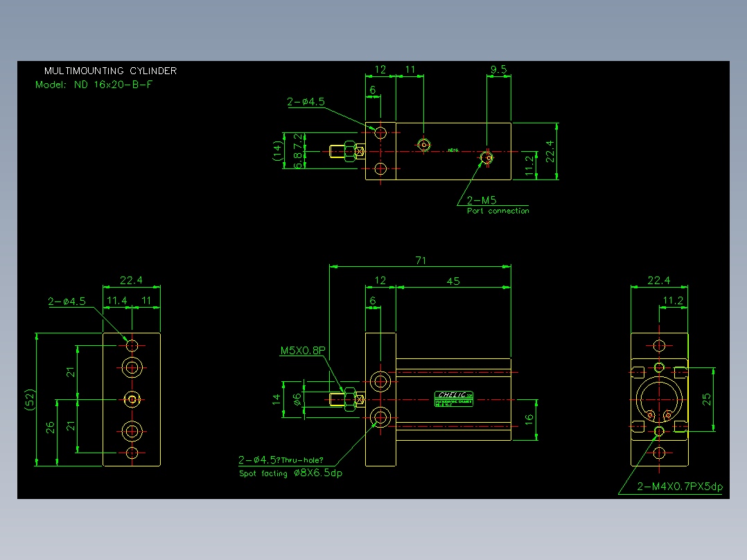Screen dimensions: 747x560
Task: Click the Spot facing ø8X6.5dp note
Action: [290, 473]
